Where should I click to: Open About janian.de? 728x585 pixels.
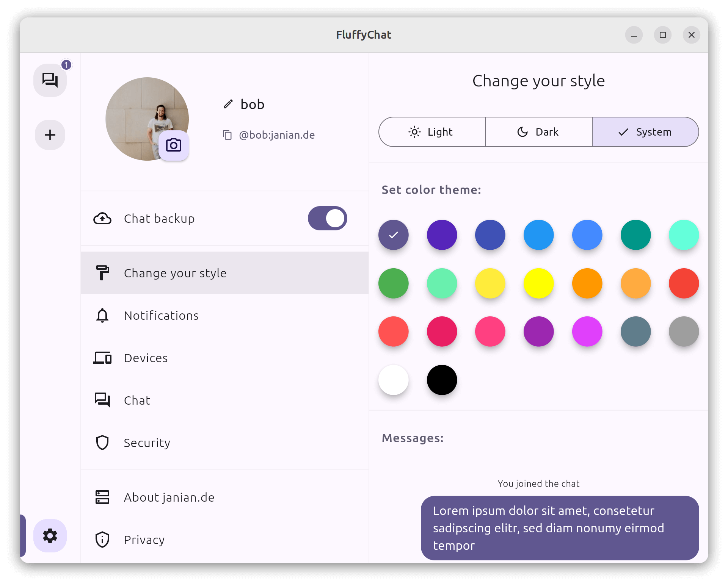coord(169,497)
